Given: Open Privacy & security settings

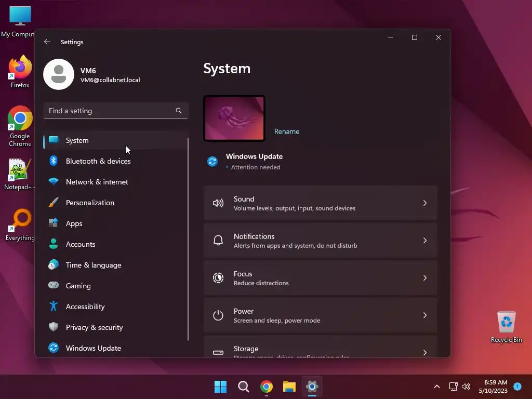Looking at the screenshot, I should [115, 327].
